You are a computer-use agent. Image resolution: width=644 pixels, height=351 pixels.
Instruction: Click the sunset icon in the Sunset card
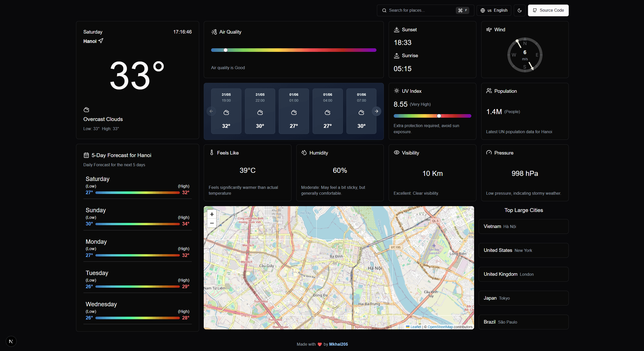tap(396, 29)
